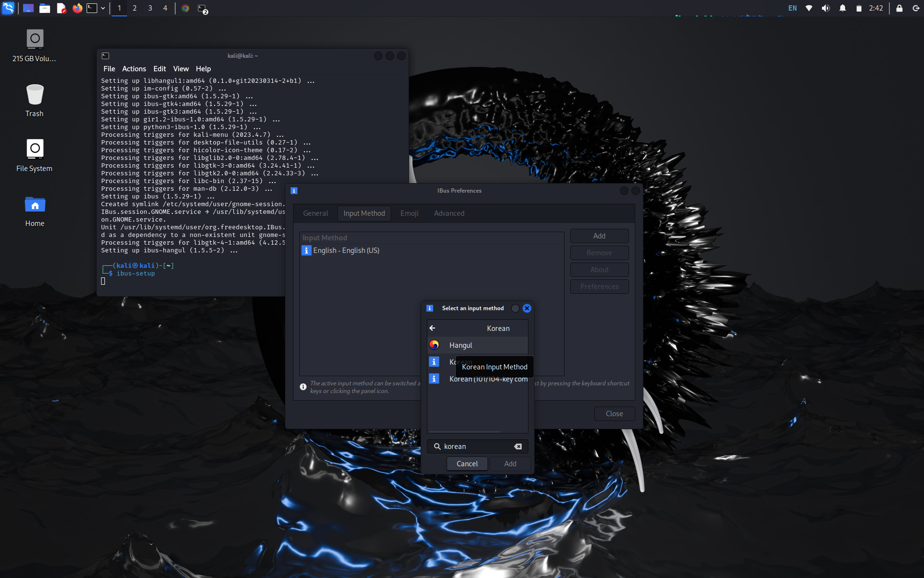Switch to workspace 3

pos(150,8)
